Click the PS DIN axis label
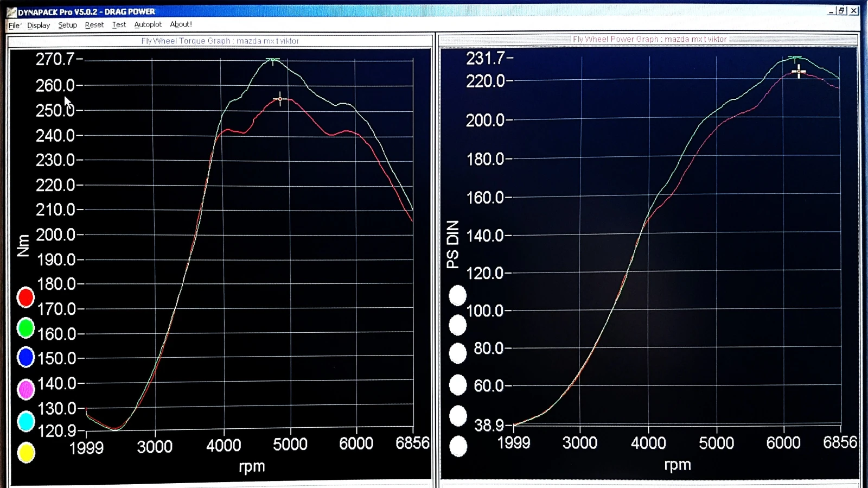The width and height of the screenshot is (868, 488). click(452, 244)
